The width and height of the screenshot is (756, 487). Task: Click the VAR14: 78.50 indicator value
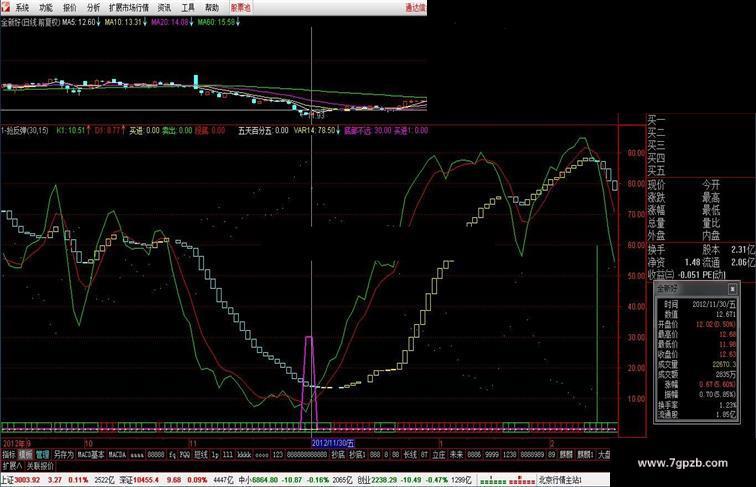(x=316, y=130)
